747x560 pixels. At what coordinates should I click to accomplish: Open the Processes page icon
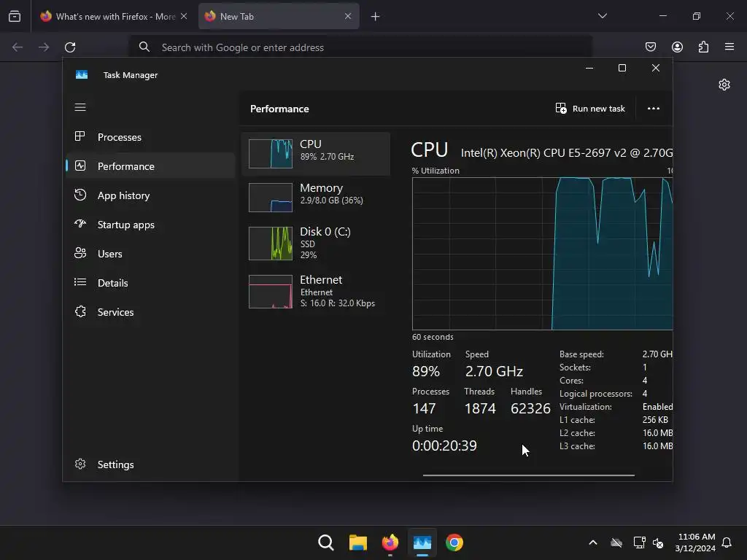80,136
